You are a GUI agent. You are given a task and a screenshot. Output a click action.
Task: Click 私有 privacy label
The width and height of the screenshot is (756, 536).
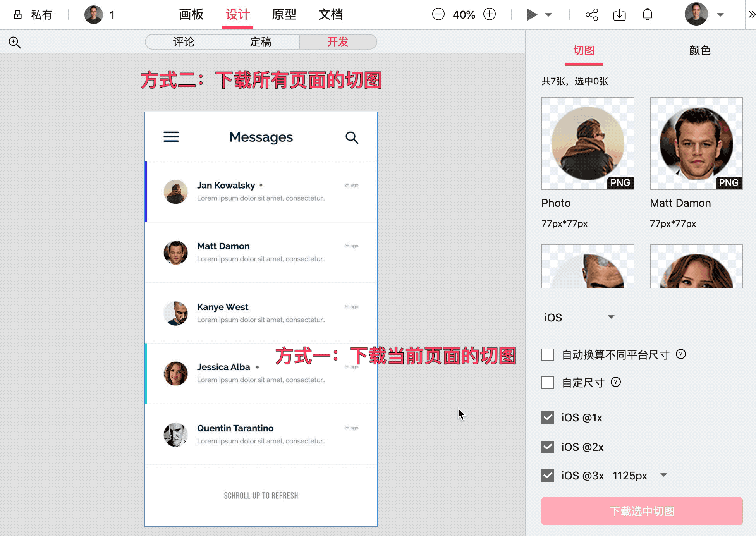(x=42, y=15)
